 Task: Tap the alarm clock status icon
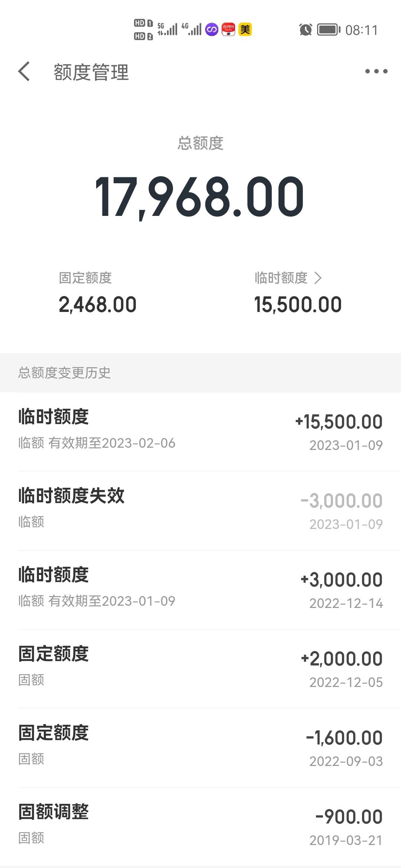(306, 30)
